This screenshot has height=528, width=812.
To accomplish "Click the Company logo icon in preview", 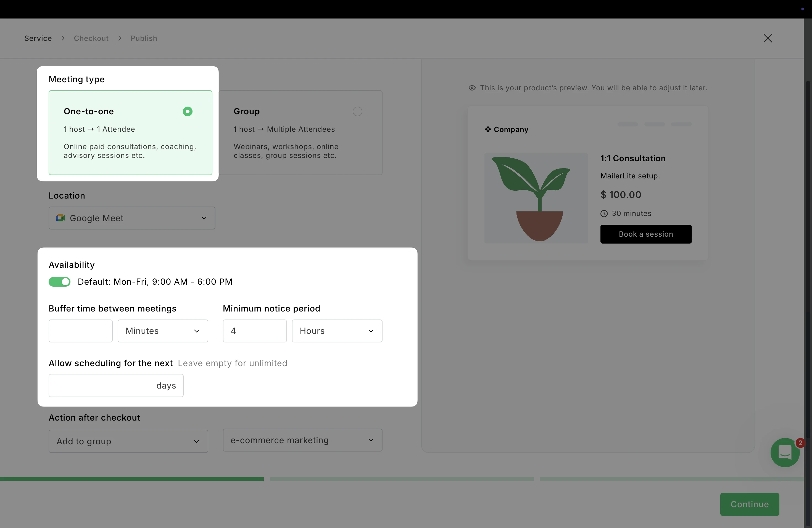I will coord(488,129).
